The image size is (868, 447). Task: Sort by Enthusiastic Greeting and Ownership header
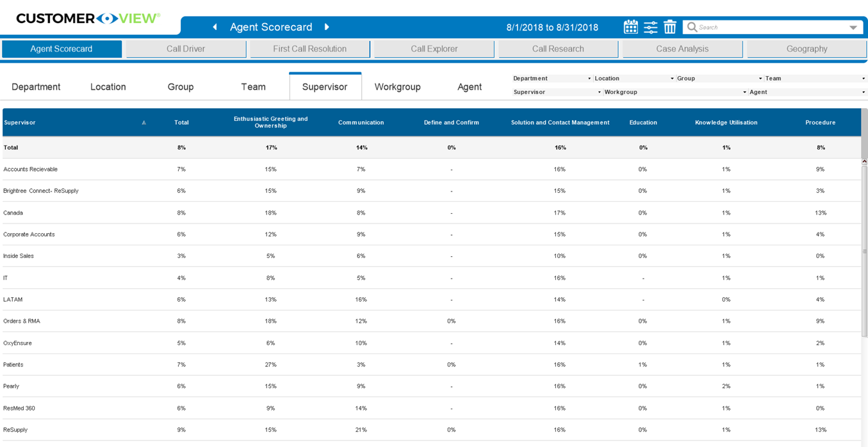click(270, 122)
